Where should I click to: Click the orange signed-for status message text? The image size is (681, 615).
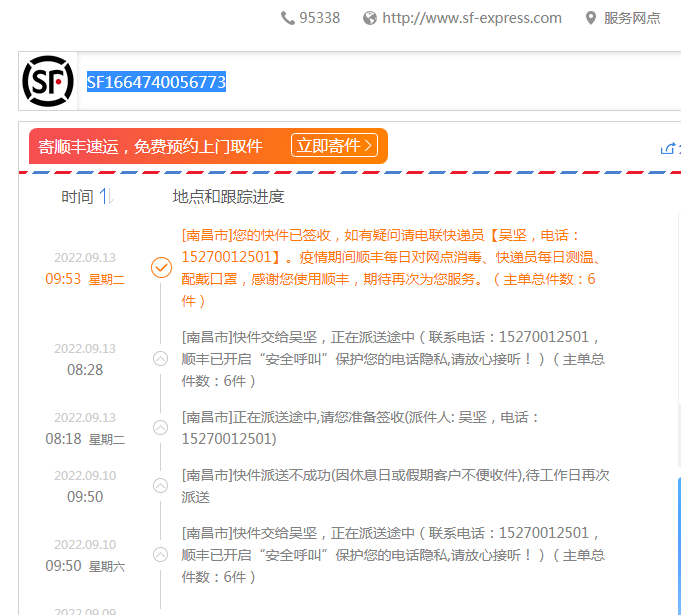tap(391, 268)
